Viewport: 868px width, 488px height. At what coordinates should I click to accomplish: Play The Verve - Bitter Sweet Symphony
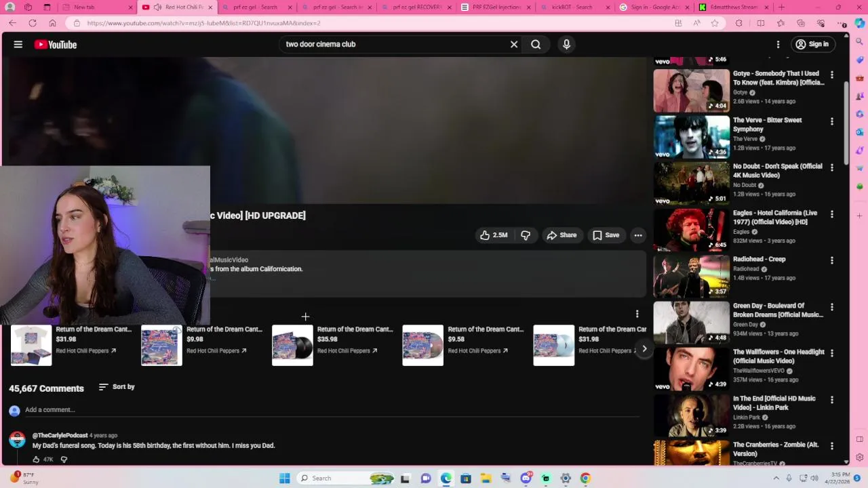[x=692, y=137]
